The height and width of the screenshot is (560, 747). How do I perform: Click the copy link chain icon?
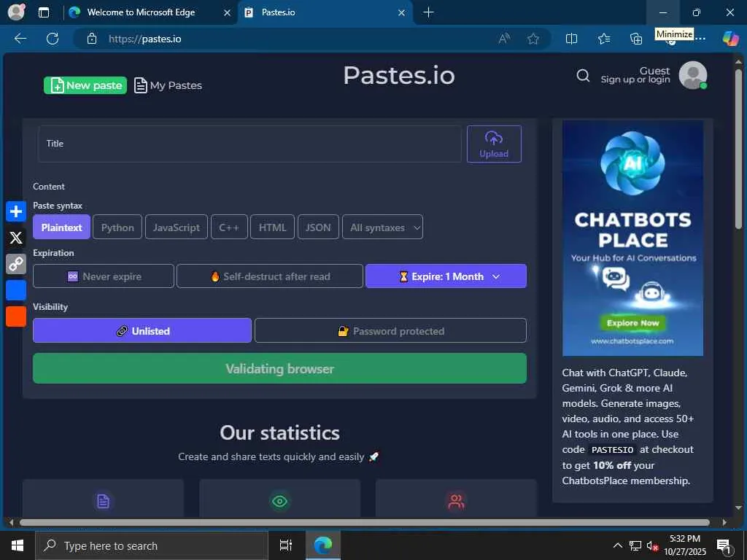(16, 263)
